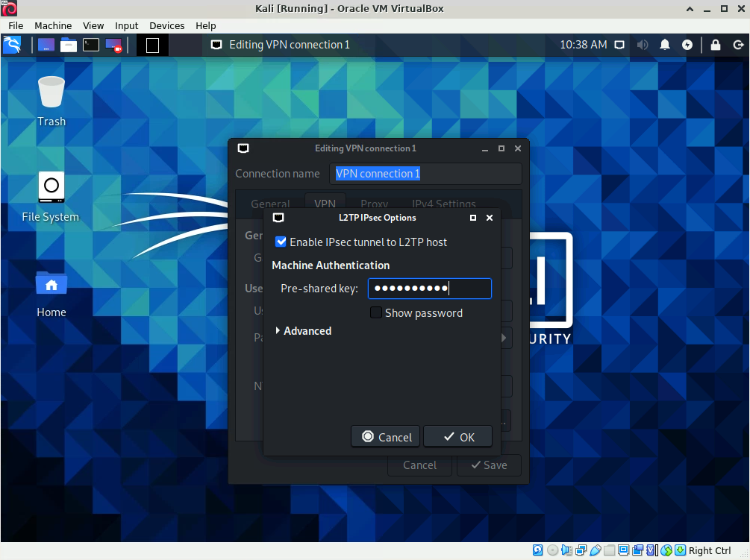The height and width of the screenshot is (560, 750).
Task: Confirm L2TP IPsec Options with OK
Action: click(x=457, y=437)
